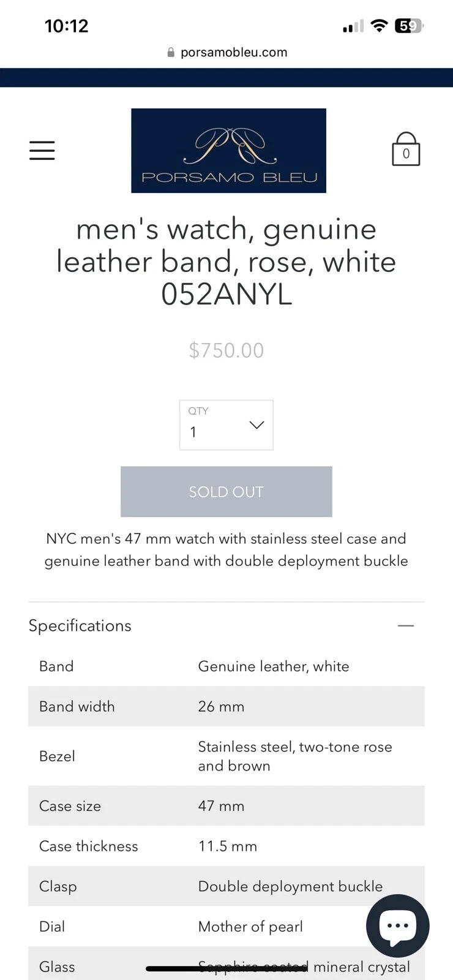
Task: Click the Specifications minus icon
Action: tap(406, 625)
